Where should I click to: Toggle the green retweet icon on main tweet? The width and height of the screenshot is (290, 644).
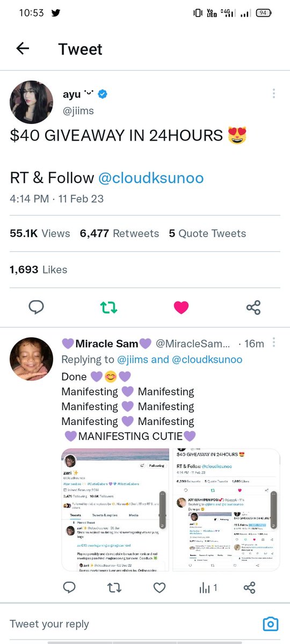coord(108,307)
